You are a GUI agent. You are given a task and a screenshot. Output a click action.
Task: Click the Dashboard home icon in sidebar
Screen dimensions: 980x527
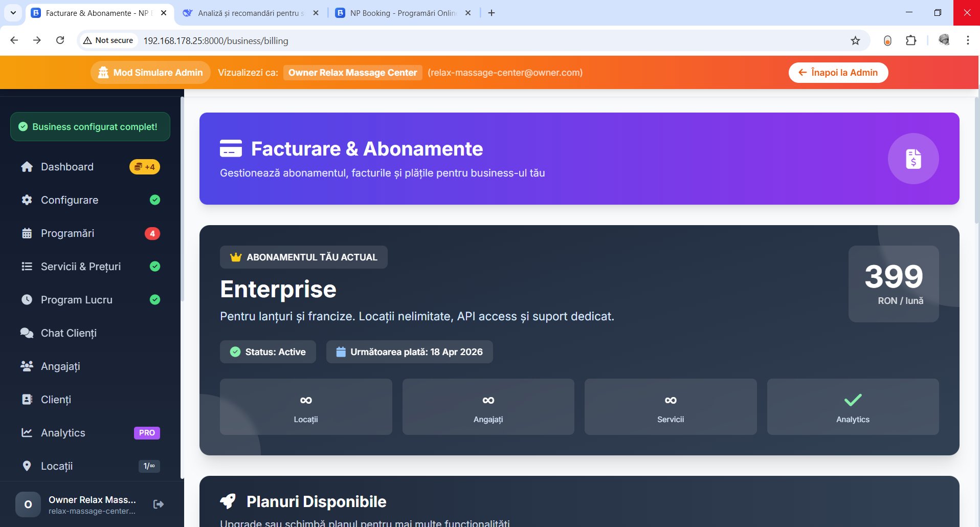click(x=27, y=167)
